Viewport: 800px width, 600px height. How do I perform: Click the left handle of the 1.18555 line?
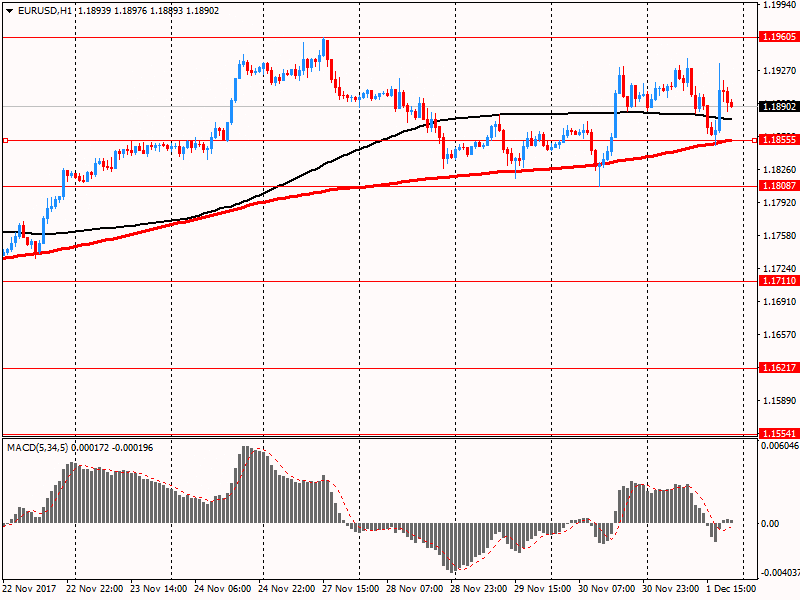pyautogui.click(x=6, y=140)
